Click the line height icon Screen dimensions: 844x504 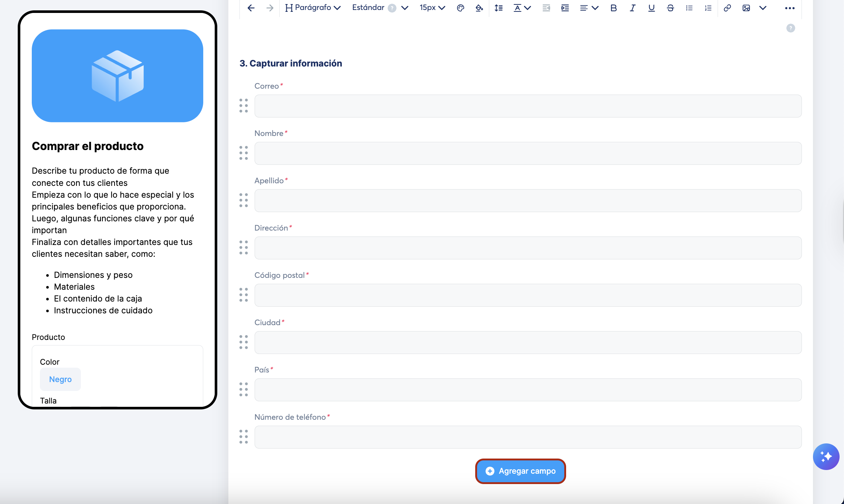(x=498, y=8)
